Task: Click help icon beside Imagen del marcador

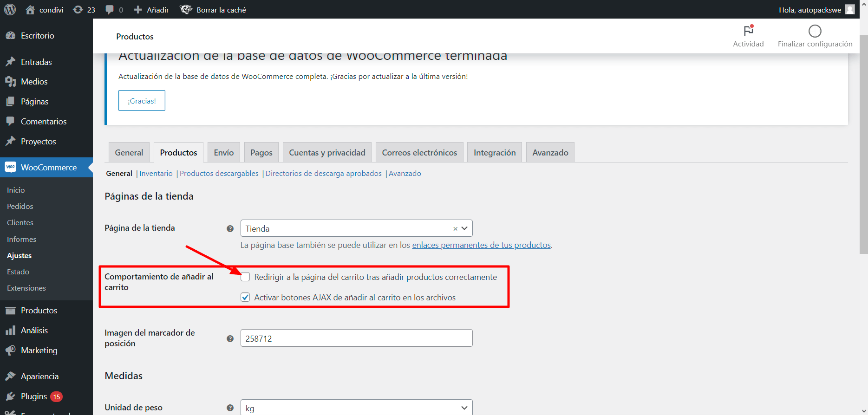Action: point(230,338)
